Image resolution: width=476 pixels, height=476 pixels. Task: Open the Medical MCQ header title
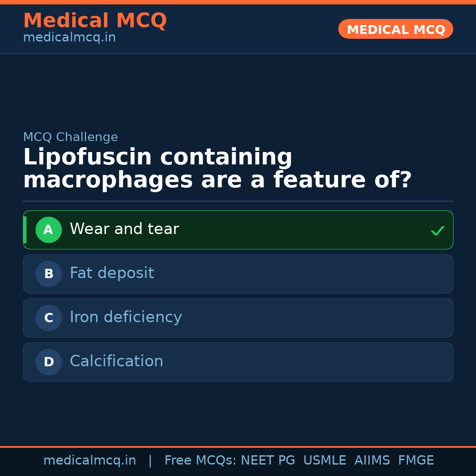tap(95, 21)
